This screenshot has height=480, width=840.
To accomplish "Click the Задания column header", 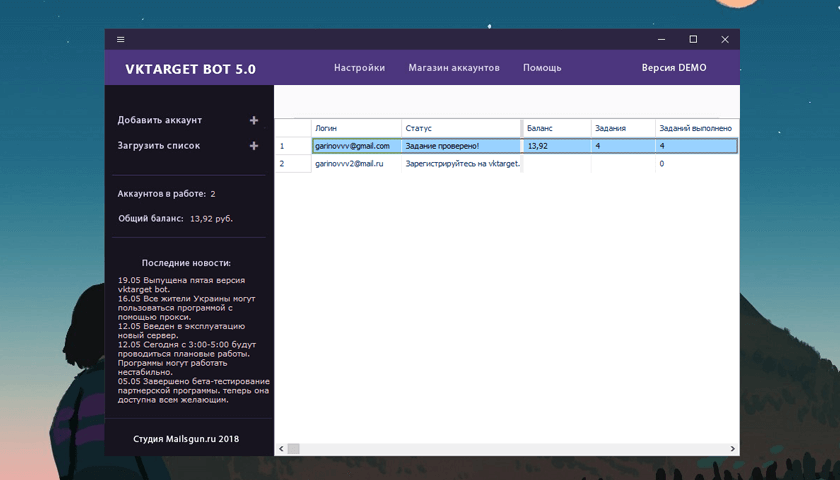I will point(623,128).
